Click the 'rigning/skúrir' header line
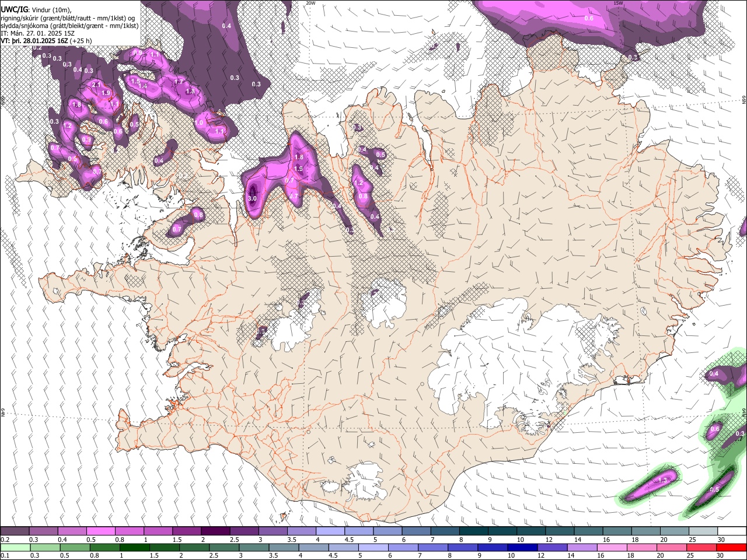 [x=67, y=18]
